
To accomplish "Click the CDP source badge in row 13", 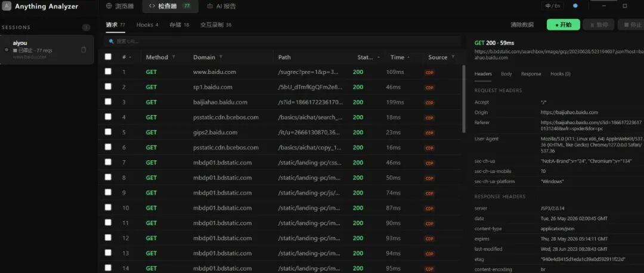I will click(x=429, y=254).
